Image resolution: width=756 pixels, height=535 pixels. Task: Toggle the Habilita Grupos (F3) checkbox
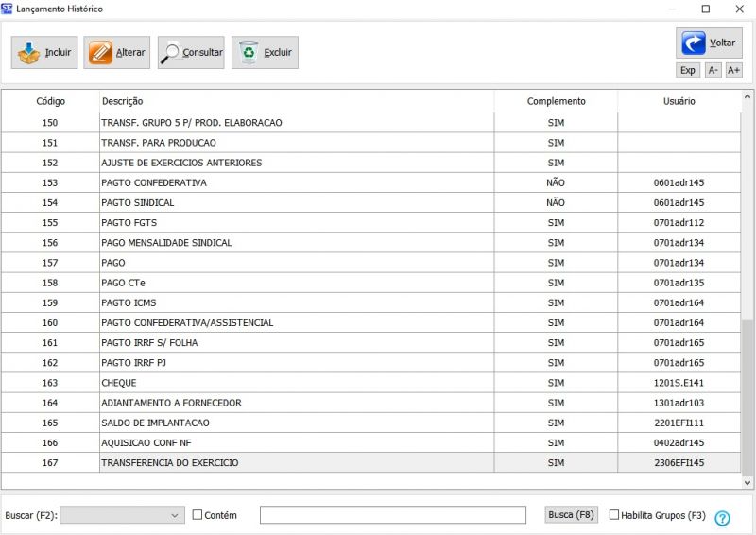(x=614, y=515)
